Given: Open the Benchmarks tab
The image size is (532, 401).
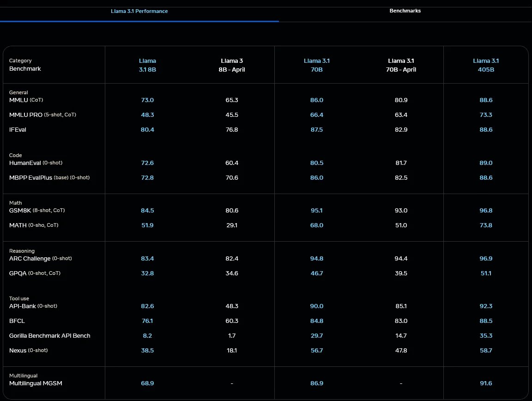Looking at the screenshot, I should click(x=405, y=11).
